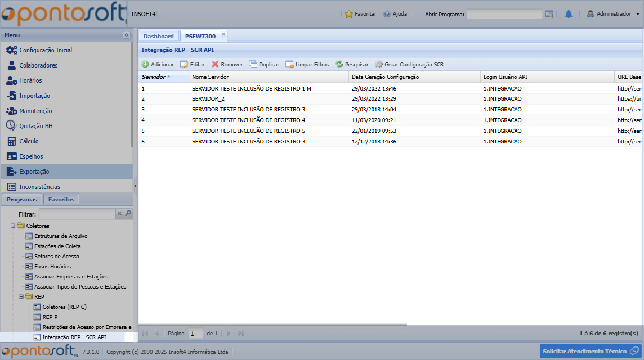Click the Adicionar toolbar button

tap(158, 65)
